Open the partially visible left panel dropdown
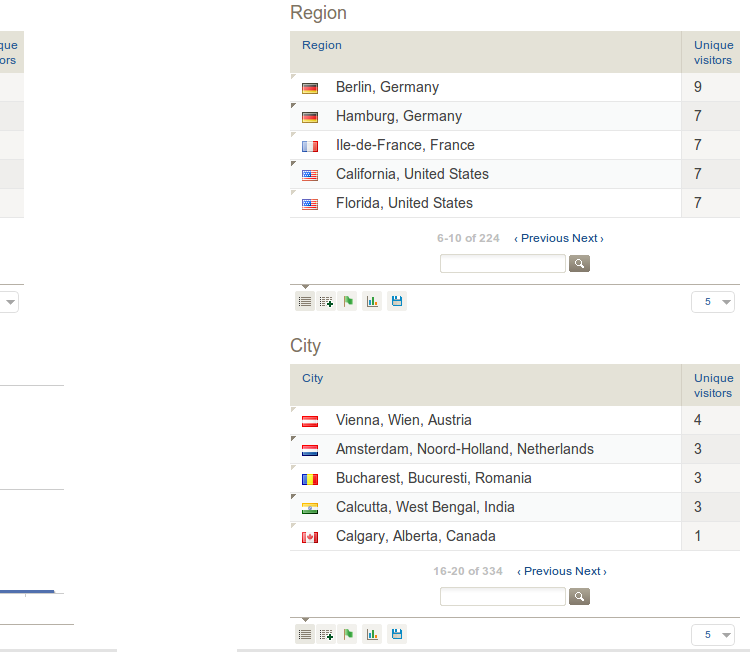Image resolution: width=750 pixels, height=652 pixels. pyautogui.click(x=9, y=302)
